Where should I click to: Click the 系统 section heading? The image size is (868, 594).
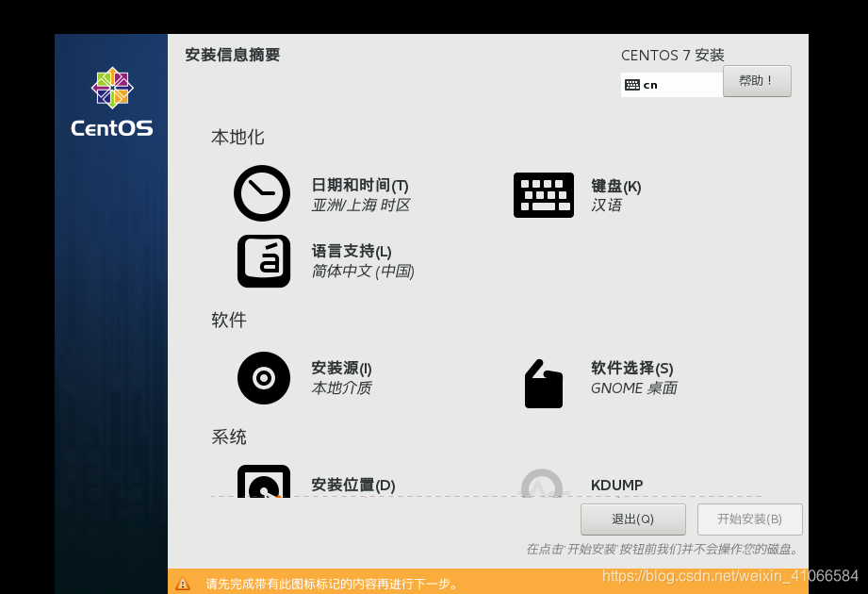pos(229,437)
